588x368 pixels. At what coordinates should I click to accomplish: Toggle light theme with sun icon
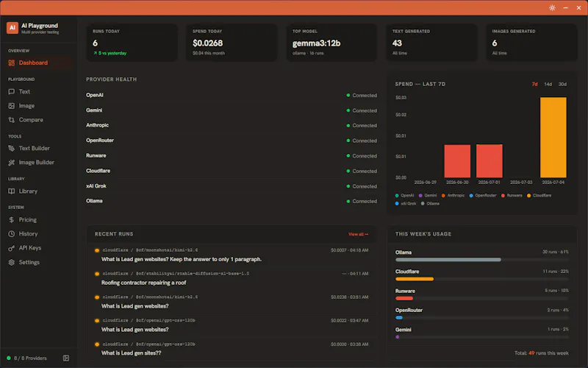[x=553, y=8]
